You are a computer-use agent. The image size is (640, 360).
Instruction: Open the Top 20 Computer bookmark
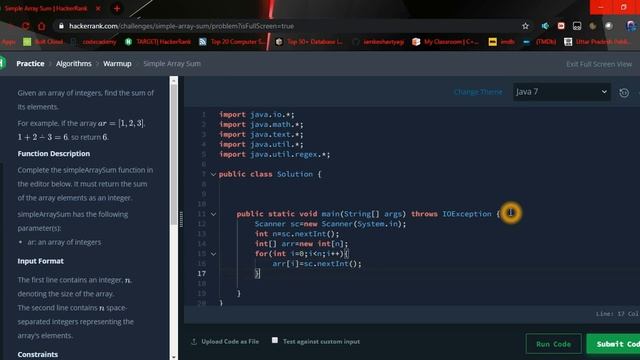click(x=231, y=42)
